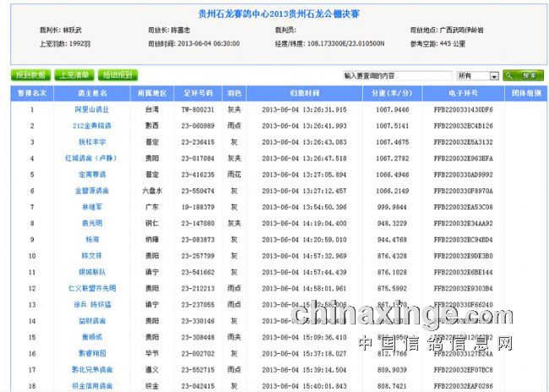
Task: Open the 所有 filter dropdown
Action: [x=477, y=76]
